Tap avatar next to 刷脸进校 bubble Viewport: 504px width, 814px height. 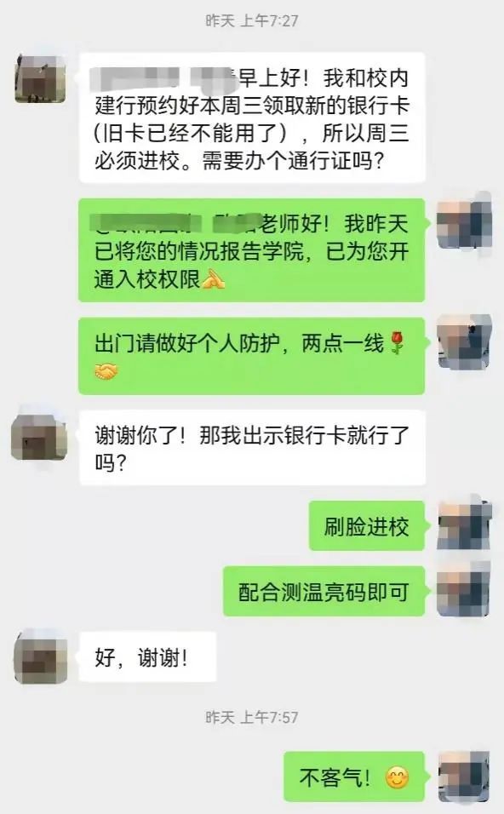(463, 525)
